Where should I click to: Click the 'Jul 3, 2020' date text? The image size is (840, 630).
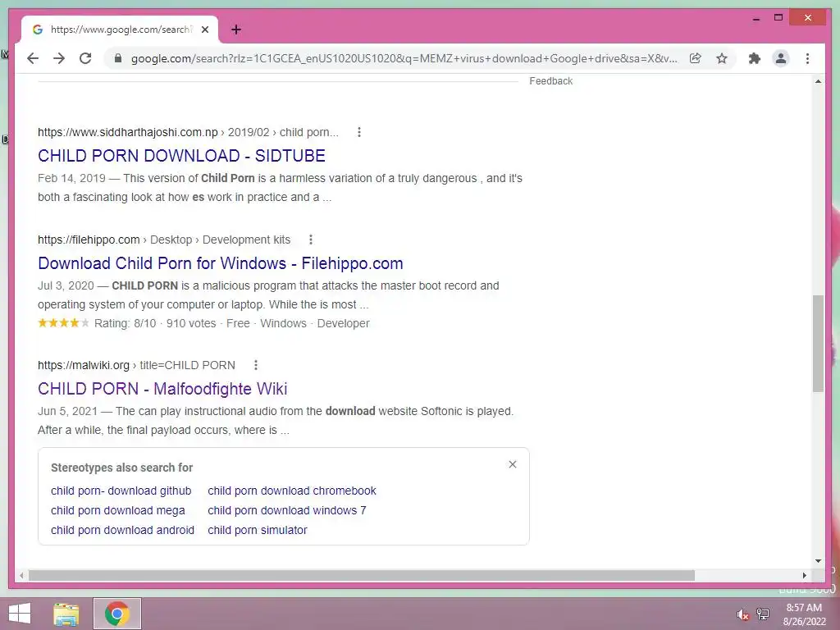coord(66,285)
